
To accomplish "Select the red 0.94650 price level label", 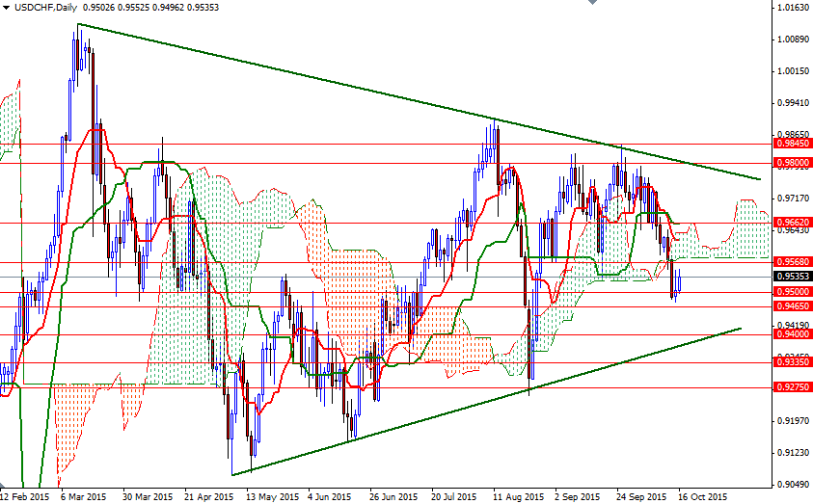I will click(x=792, y=306).
